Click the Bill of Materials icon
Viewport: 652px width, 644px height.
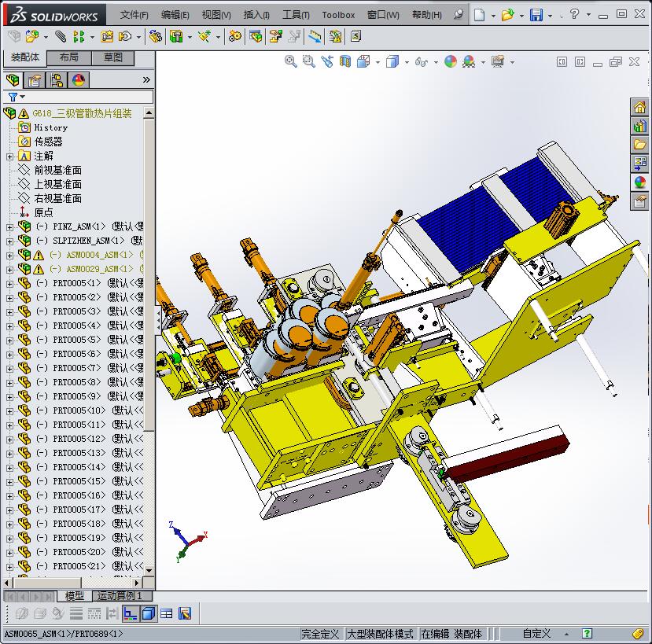(256, 37)
